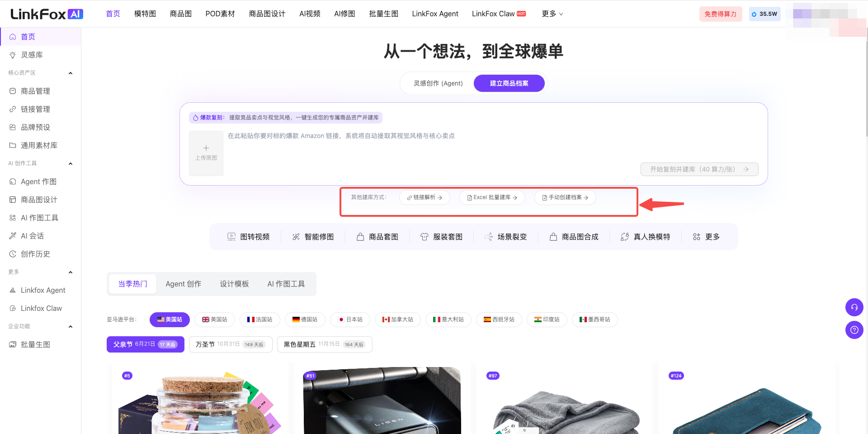Select the 德国站 marketplace filter

click(305, 320)
